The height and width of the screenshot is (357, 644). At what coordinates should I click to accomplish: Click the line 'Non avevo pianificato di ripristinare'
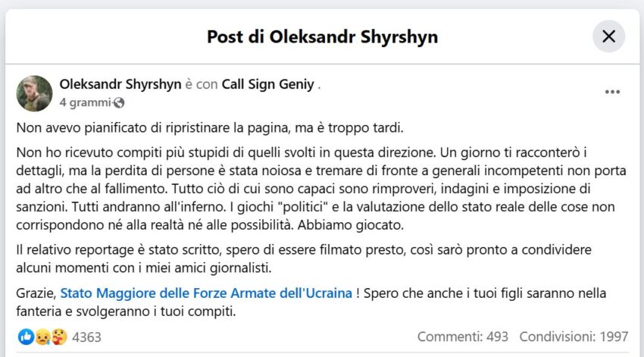click(210, 128)
